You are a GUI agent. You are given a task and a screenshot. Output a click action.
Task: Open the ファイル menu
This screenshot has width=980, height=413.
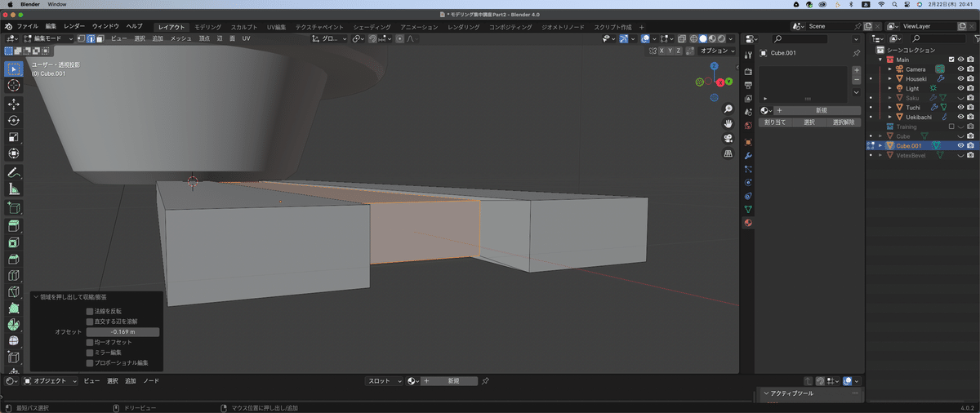(x=27, y=27)
